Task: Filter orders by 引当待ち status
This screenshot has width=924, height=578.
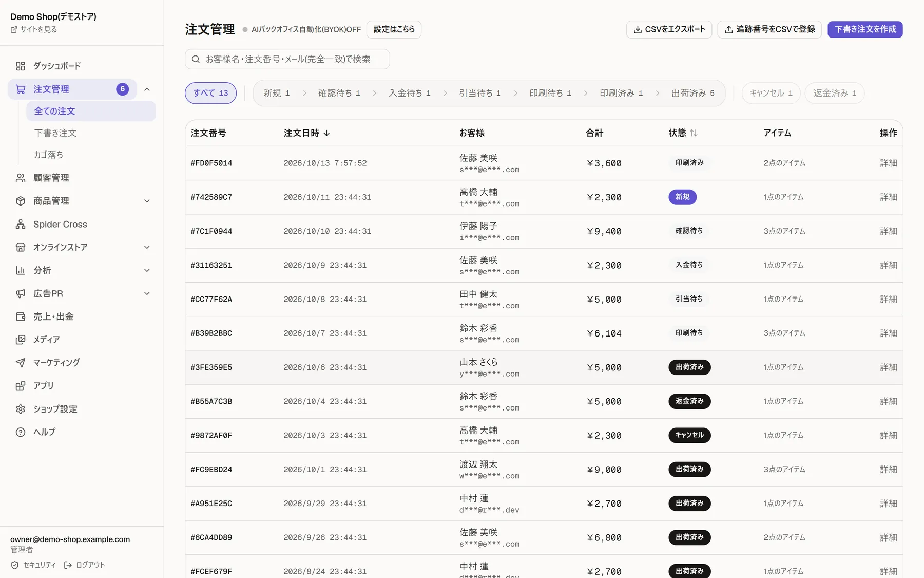Action: pyautogui.click(x=479, y=93)
